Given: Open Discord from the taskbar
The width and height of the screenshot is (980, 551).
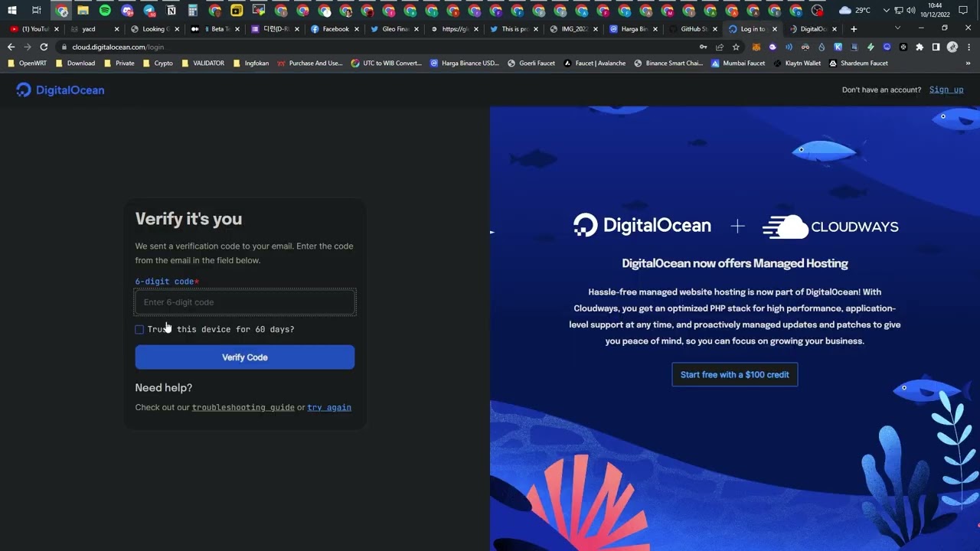Looking at the screenshot, I should point(127,11).
